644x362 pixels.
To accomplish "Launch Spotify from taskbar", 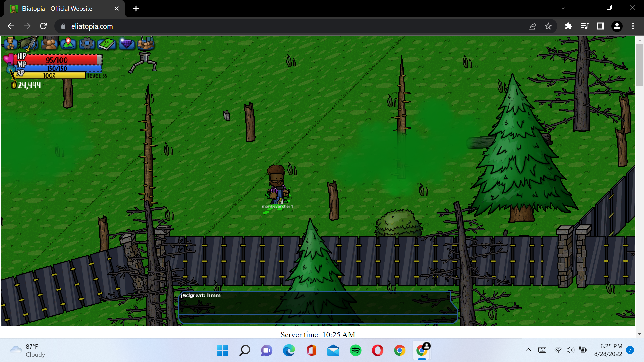I will (356, 350).
